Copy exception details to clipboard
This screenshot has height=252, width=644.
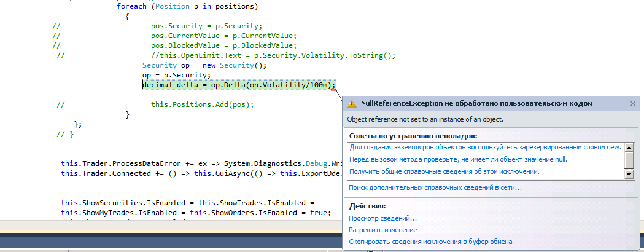(430, 242)
